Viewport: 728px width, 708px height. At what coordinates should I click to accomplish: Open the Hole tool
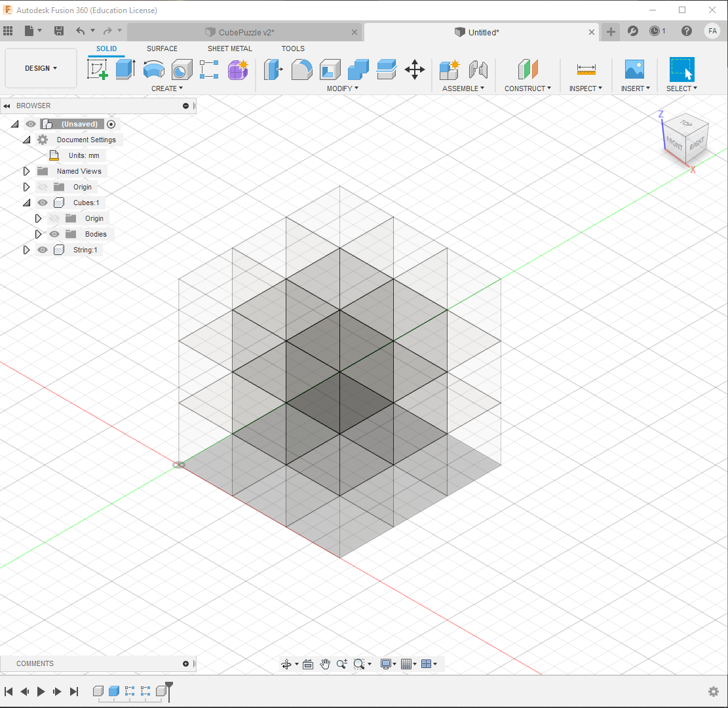(182, 69)
